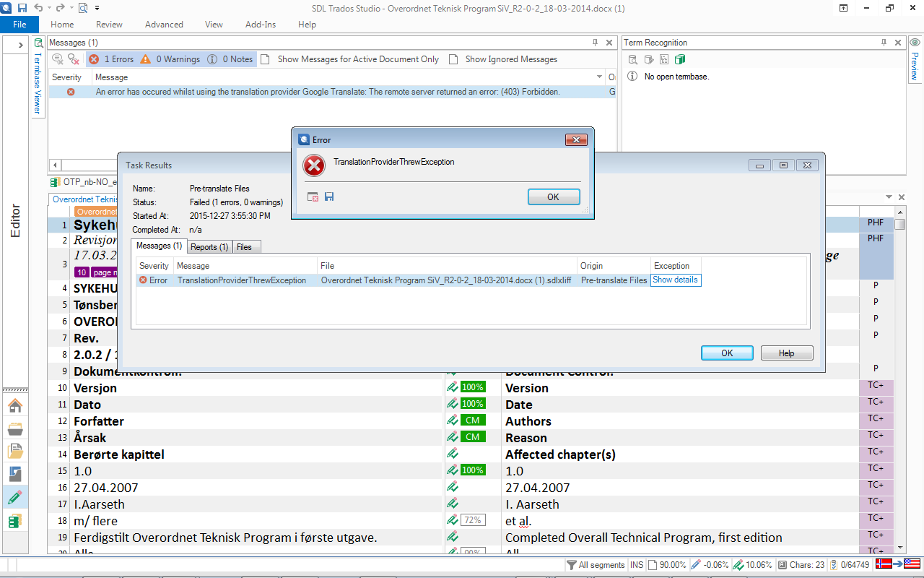Click the remove messages icon in Messages panel

point(74,59)
